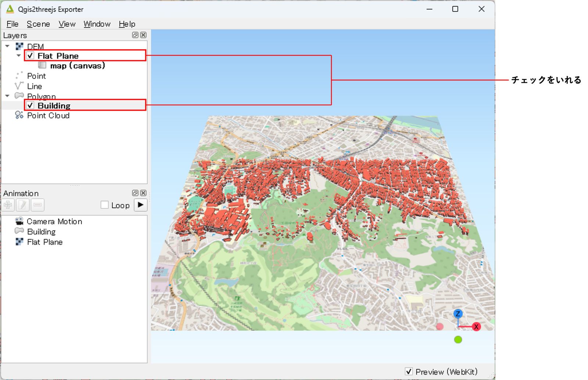588x380 pixels.
Task: Open the Help menu
Action: tap(127, 24)
